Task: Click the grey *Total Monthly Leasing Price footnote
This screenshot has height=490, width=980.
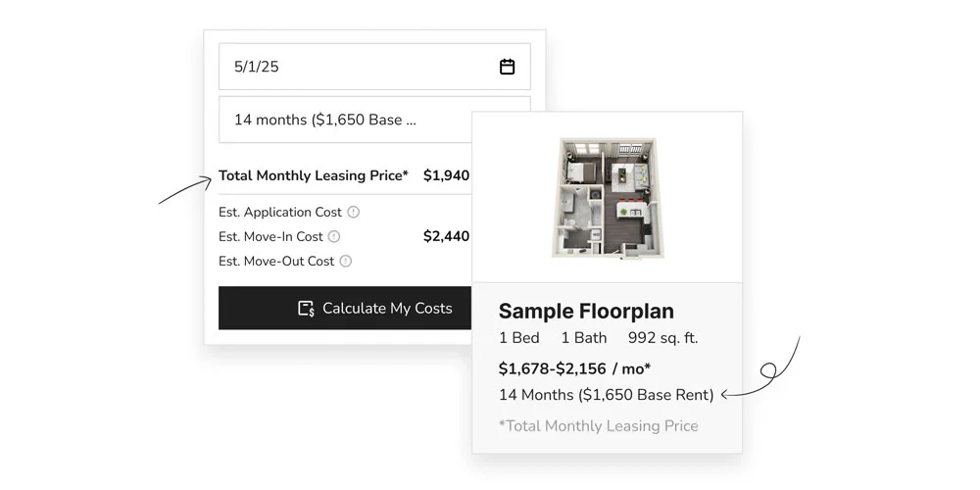Action: (598, 425)
